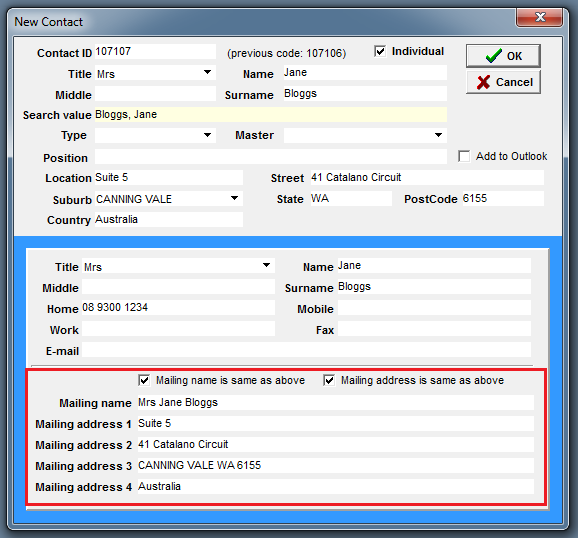
Task: Focus the E-mail input field
Action: (x=306, y=350)
